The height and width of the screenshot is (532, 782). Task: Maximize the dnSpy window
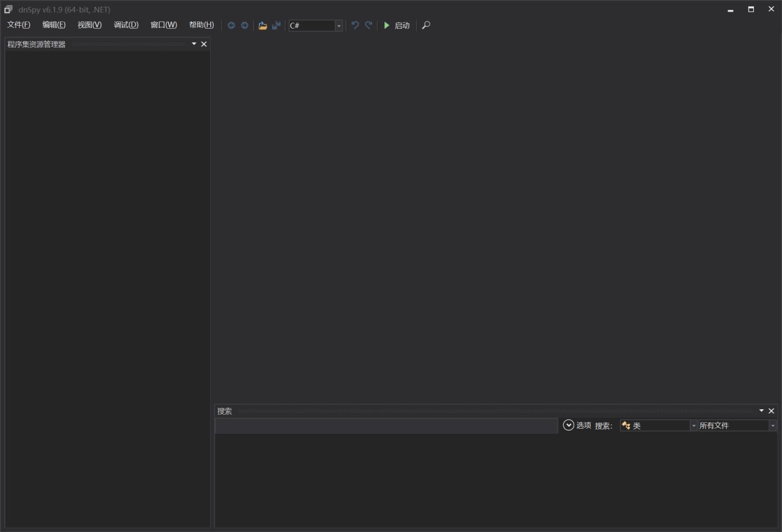(x=751, y=9)
